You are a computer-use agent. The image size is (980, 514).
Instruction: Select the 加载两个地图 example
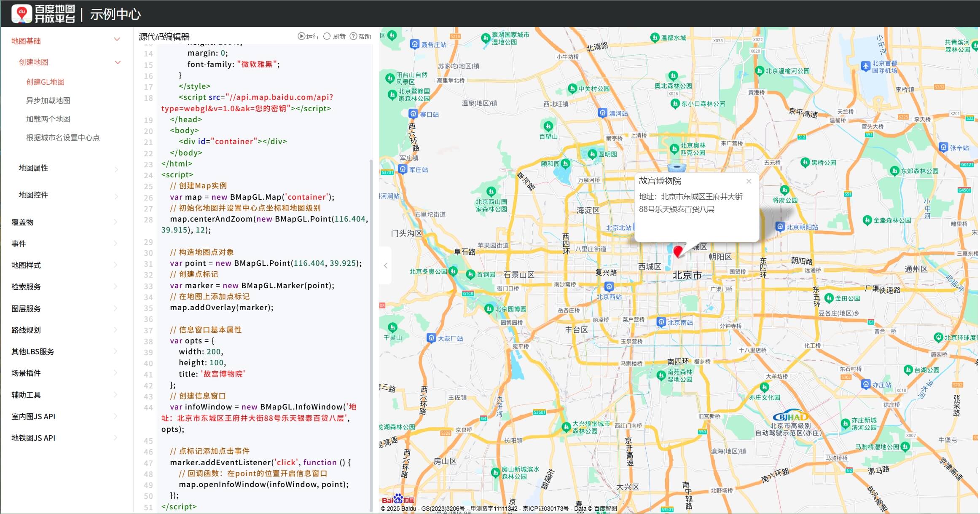48,119
